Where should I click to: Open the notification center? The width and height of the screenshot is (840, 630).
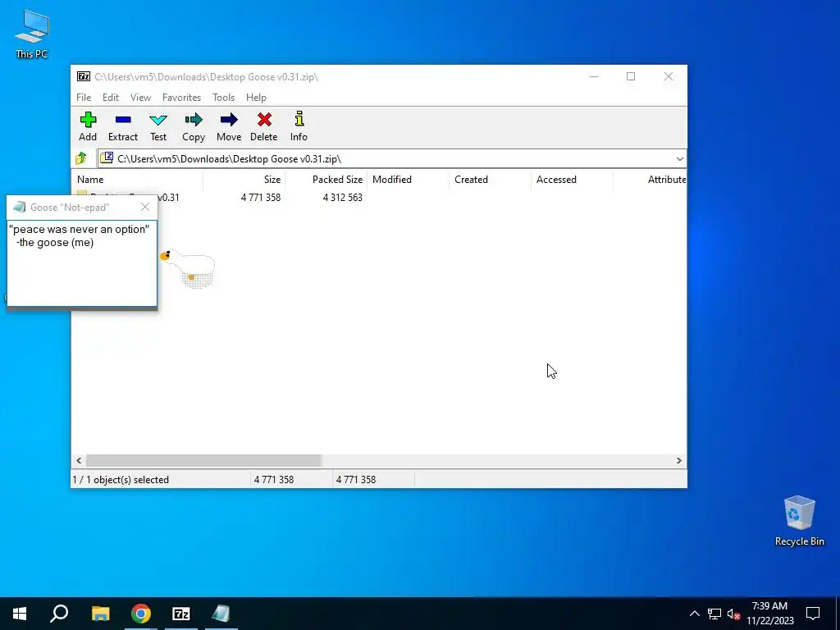coord(813,614)
